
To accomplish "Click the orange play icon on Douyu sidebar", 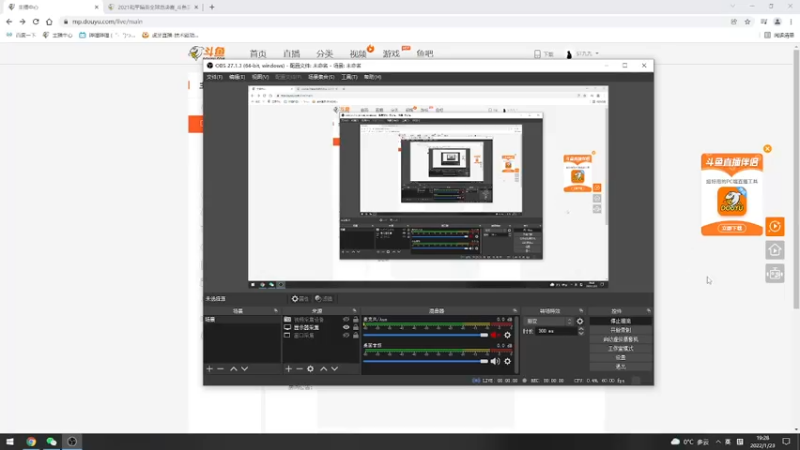I will pos(774,226).
